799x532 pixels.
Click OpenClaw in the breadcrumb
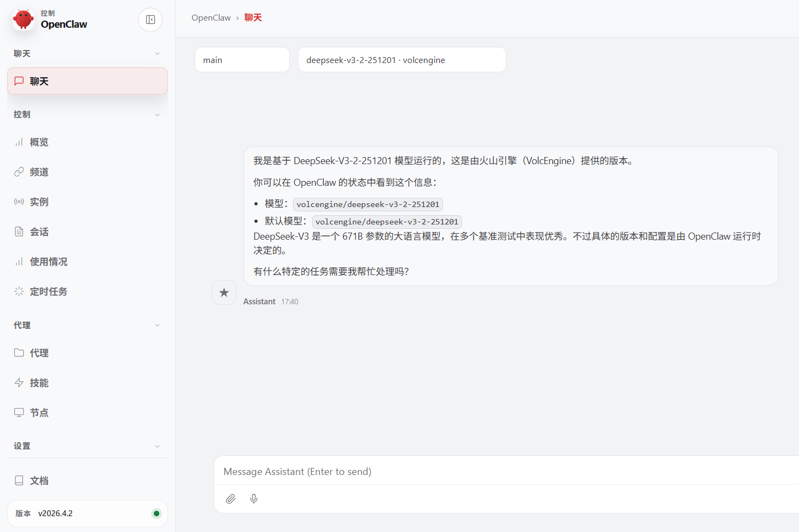pos(211,17)
